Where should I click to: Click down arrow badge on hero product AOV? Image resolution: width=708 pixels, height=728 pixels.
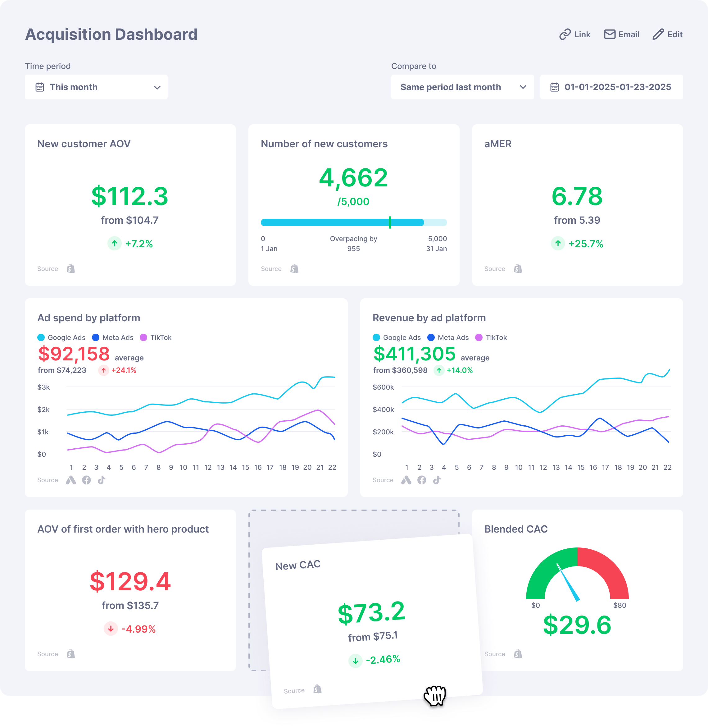click(111, 629)
